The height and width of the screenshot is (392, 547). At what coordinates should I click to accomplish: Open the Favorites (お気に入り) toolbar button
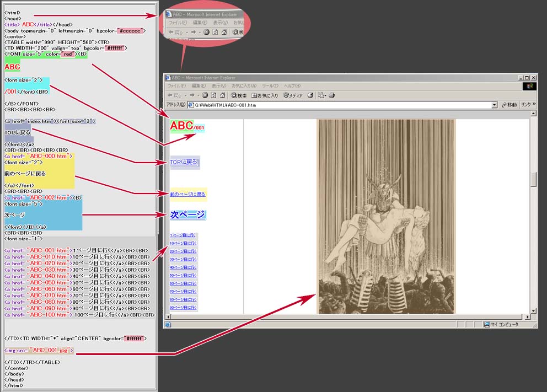[x=265, y=95]
